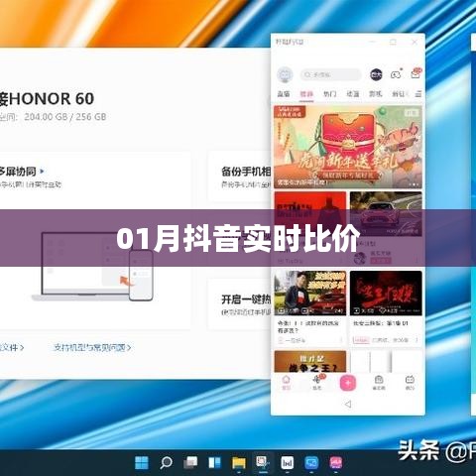
Task: Select the last tab right of 影视
Action: pyautogui.click(x=399, y=94)
